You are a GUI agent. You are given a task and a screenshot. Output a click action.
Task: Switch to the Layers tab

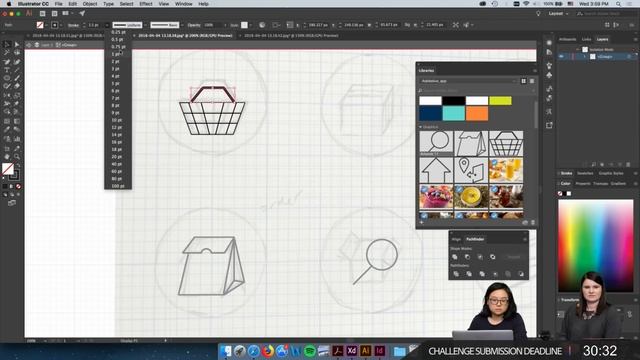pos(602,39)
